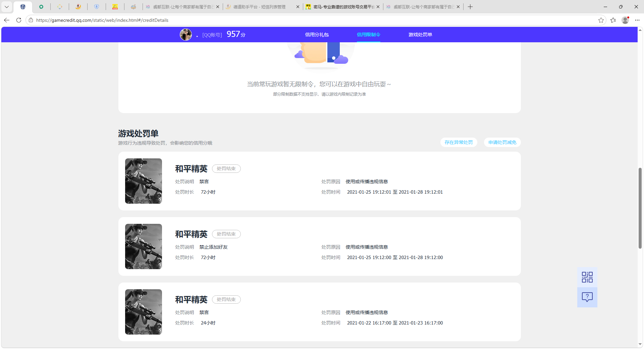Select the 信用限制令 nav item
Screen dimensions: 644x349
click(369, 35)
